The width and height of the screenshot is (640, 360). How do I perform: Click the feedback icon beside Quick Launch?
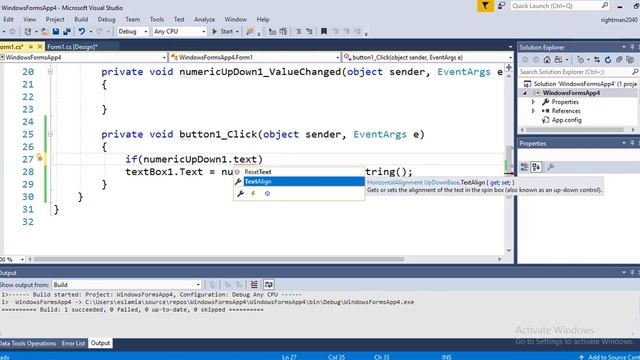coord(501,6)
